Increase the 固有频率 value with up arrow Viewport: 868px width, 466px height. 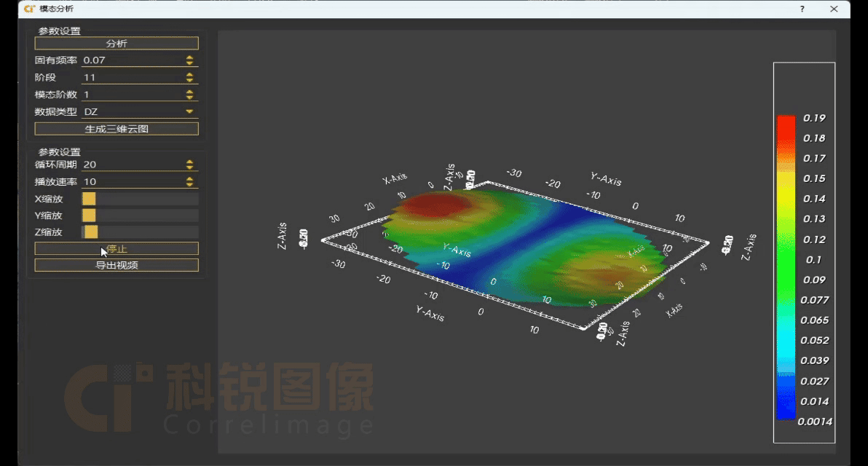click(x=190, y=57)
